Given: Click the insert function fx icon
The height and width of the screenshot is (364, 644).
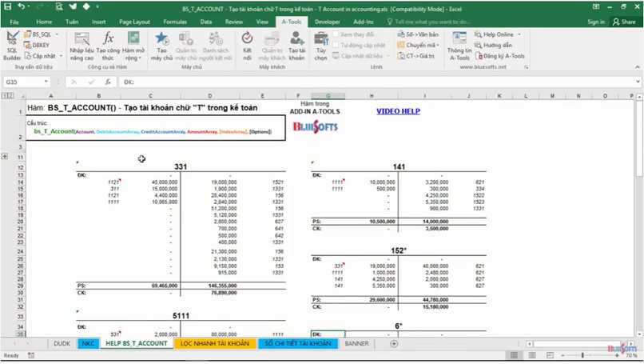Looking at the screenshot, I should point(108,82).
